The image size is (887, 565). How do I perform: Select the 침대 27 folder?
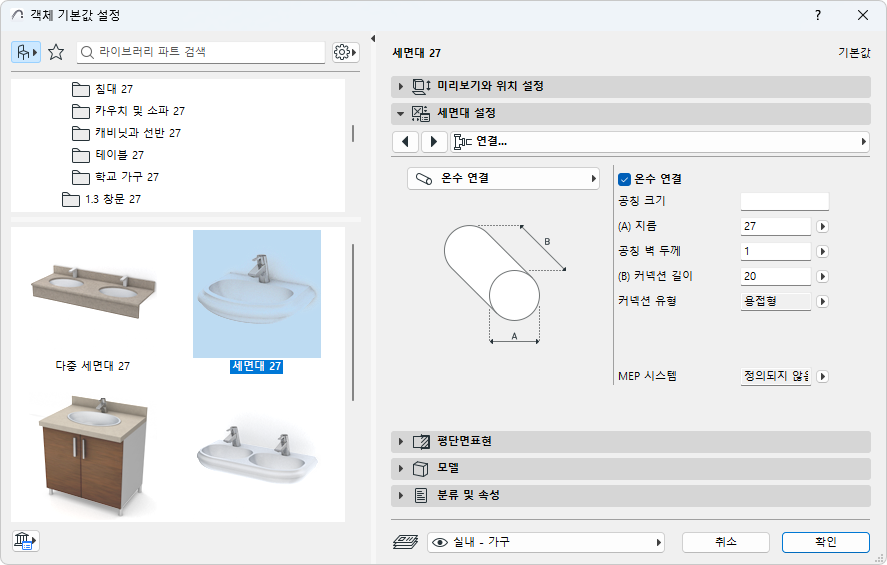point(102,89)
